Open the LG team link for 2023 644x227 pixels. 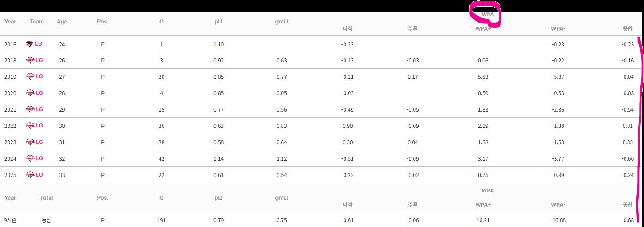click(x=39, y=142)
